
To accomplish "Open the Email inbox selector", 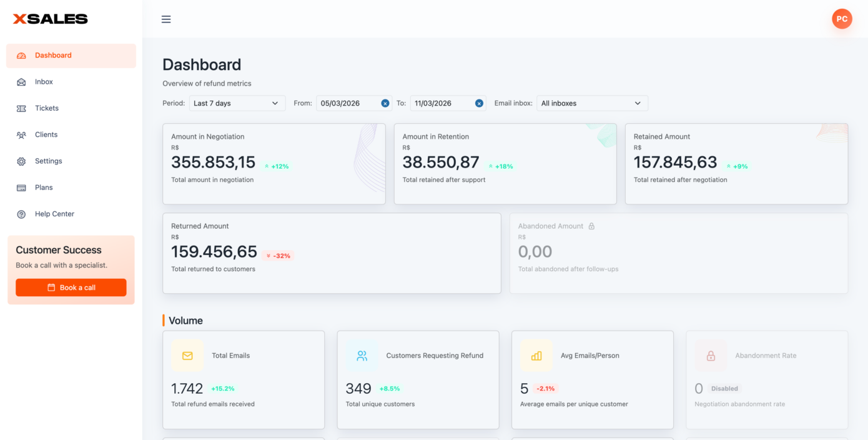I will point(591,103).
